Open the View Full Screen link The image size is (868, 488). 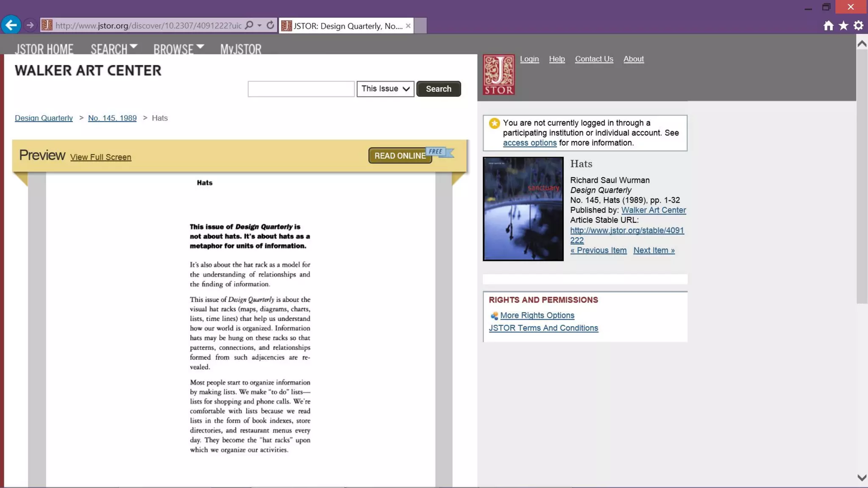[100, 157]
